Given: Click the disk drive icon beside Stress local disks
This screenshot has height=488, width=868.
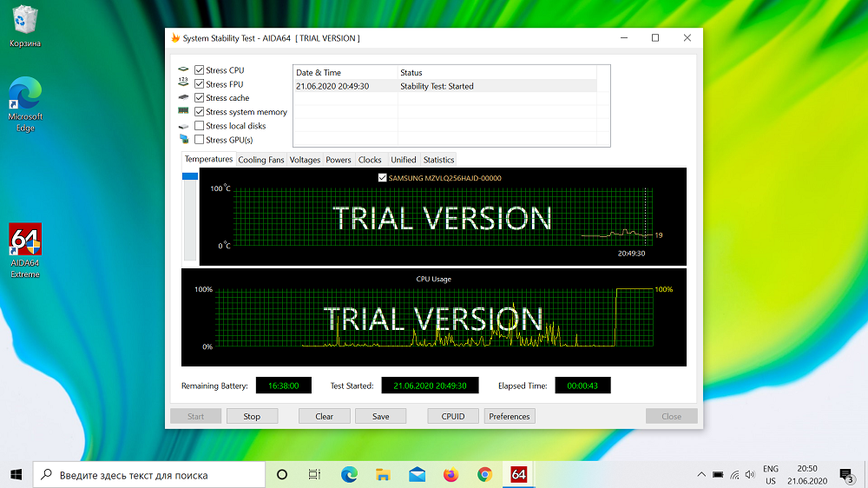Looking at the screenshot, I should pos(184,126).
